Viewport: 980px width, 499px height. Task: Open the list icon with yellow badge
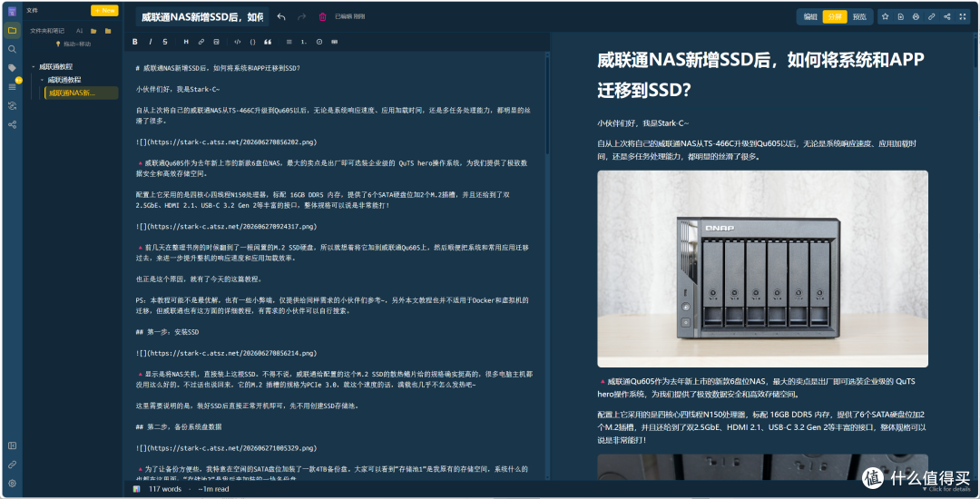tap(12, 86)
